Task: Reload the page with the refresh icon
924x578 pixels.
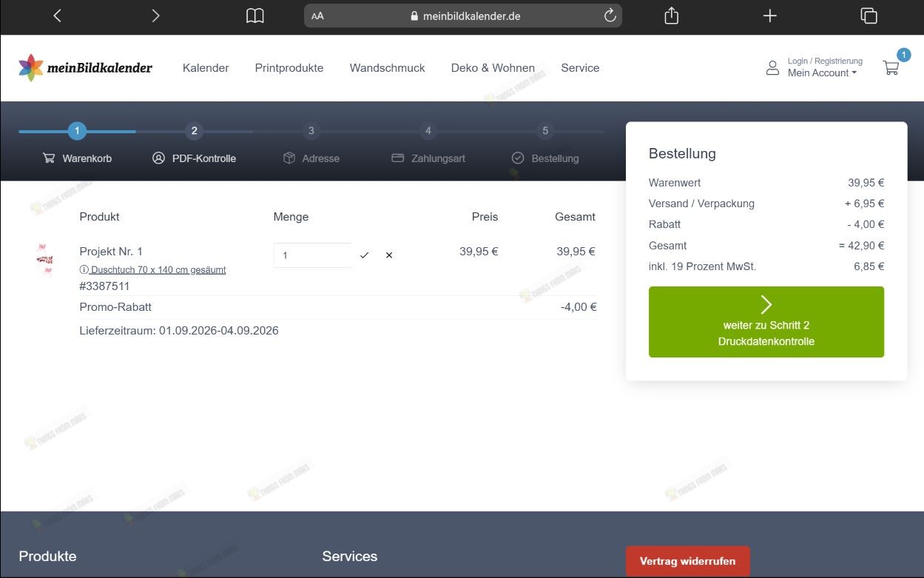Action: pos(610,16)
